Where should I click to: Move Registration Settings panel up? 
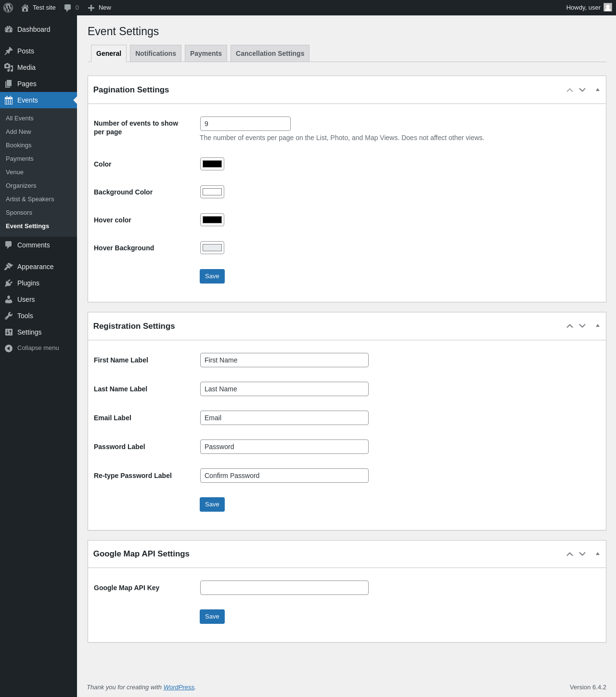[x=570, y=326]
